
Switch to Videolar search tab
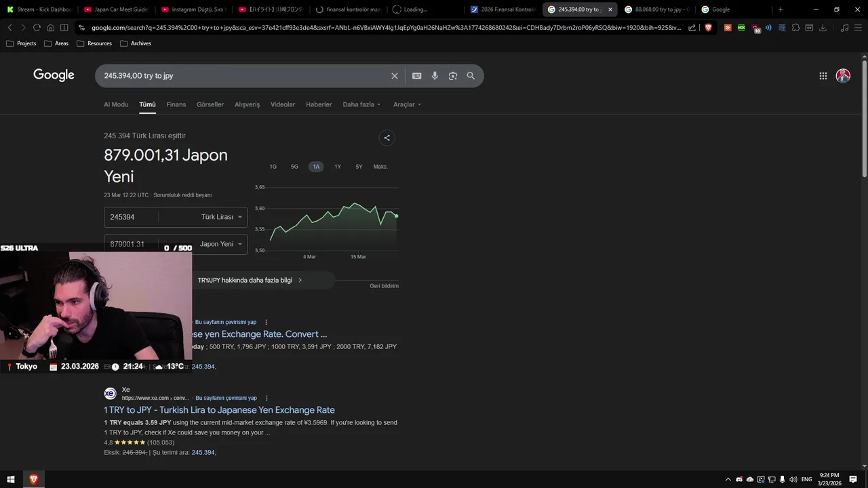pos(283,104)
